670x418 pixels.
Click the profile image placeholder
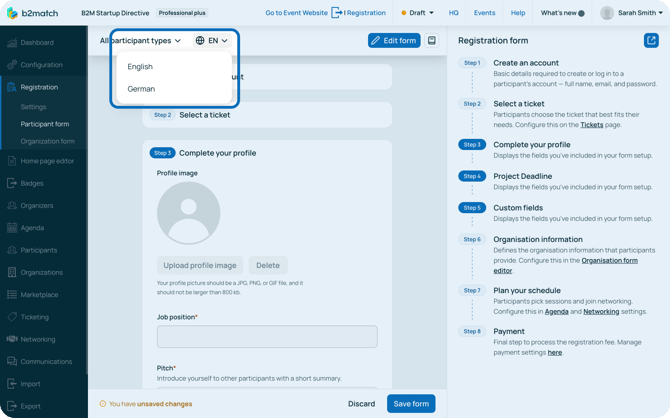[188, 213]
